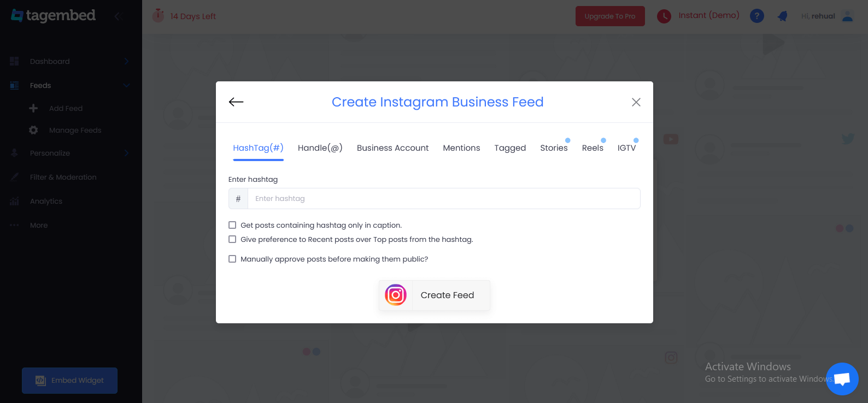The height and width of the screenshot is (403, 868).
Task: Click the Filter & Moderation pencil icon
Action: [x=15, y=177]
